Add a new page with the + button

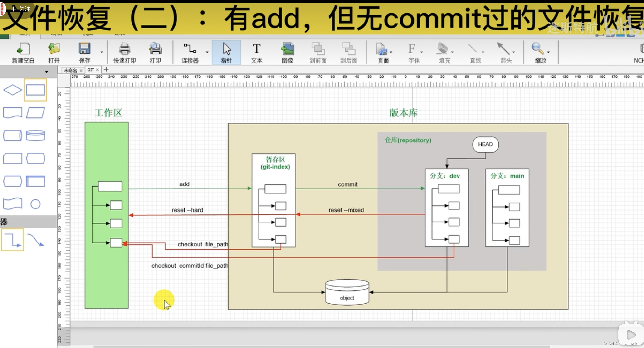(x=106, y=69)
